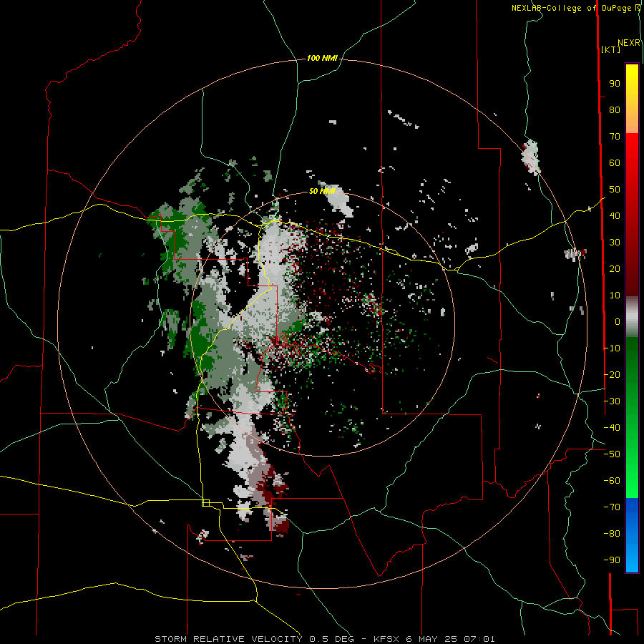Click the "6 MAY 25" date in caption

click(x=431, y=639)
